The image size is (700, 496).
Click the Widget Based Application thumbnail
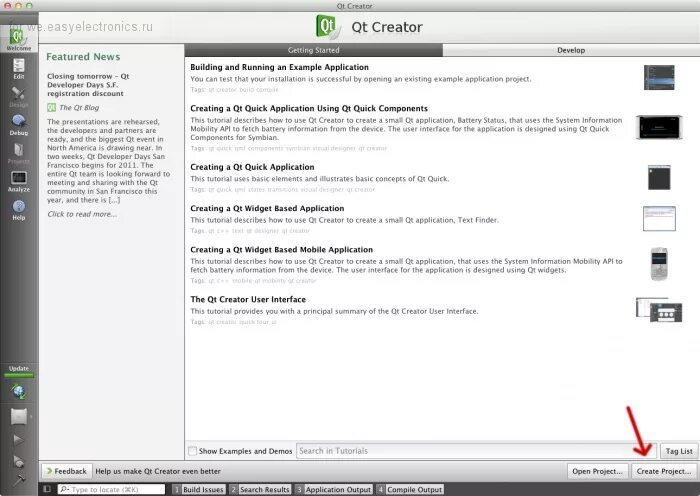click(659, 218)
